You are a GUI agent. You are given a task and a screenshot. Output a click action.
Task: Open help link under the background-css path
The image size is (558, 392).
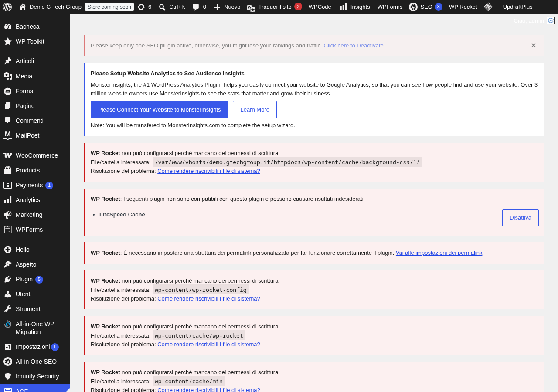[x=209, y=171]
